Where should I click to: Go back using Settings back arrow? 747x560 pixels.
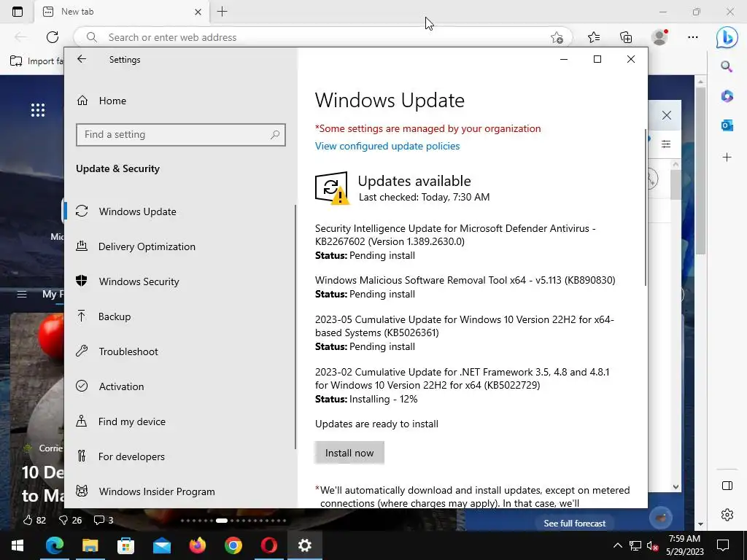(82, 59)
